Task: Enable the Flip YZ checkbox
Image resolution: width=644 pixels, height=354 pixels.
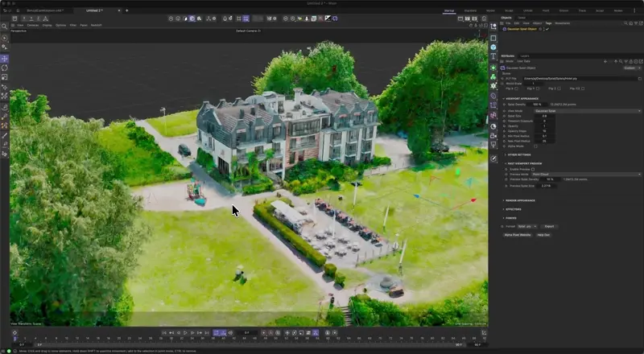Action: click(x=583, y=88)
